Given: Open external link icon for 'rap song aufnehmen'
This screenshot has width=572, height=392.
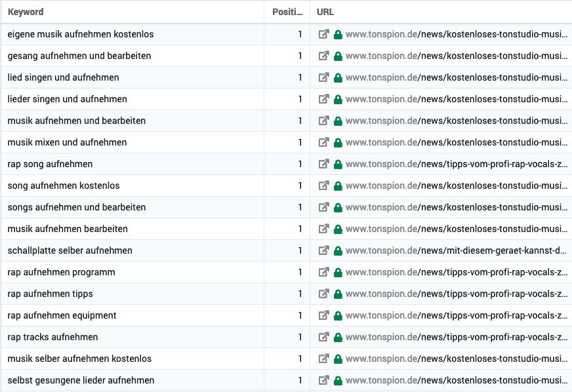Looking at the screenshot, I should 323,164.
